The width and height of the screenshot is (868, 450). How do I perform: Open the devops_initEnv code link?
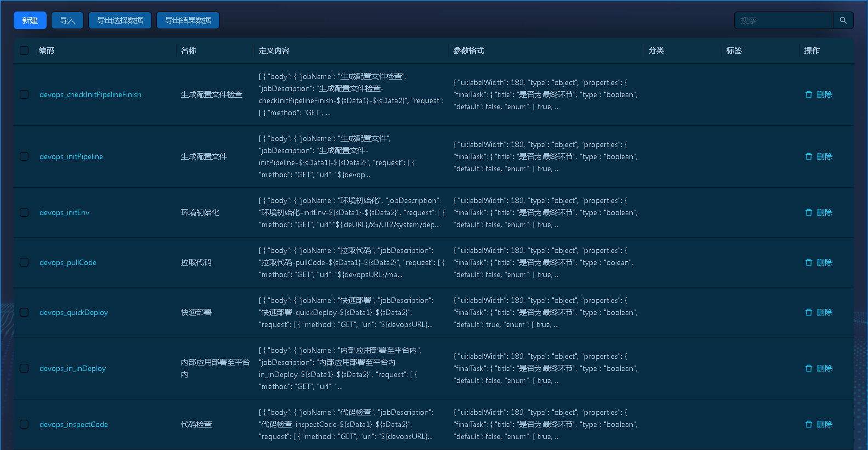[64, 212]
